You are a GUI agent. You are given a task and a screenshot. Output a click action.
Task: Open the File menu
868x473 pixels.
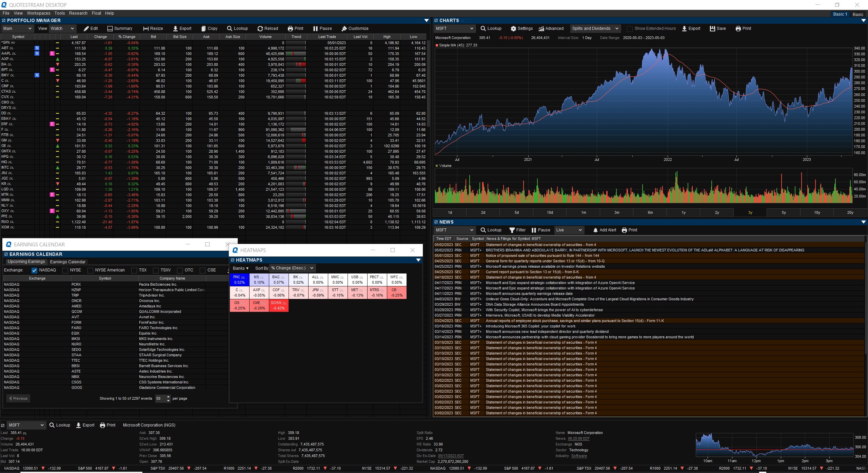(x=6, y=13)
